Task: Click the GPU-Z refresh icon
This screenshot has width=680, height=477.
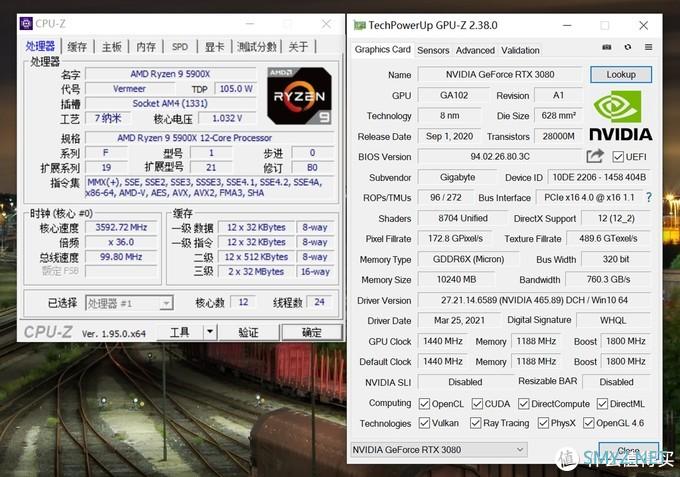Action: (628, 47)
